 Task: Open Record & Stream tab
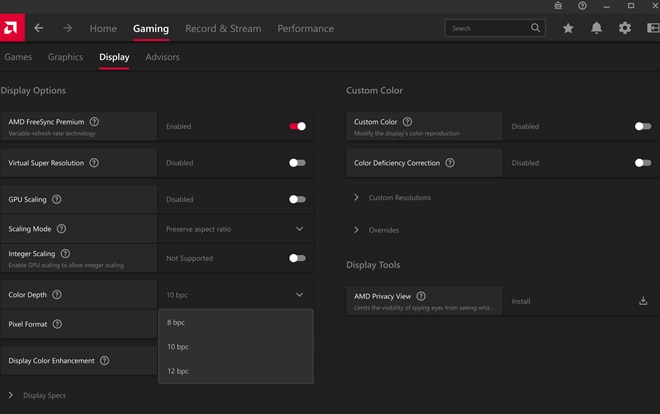point(223,28)
